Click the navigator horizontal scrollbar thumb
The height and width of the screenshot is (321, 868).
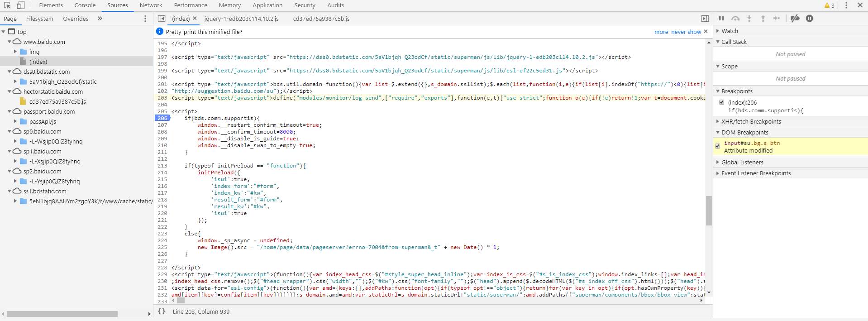62,314
